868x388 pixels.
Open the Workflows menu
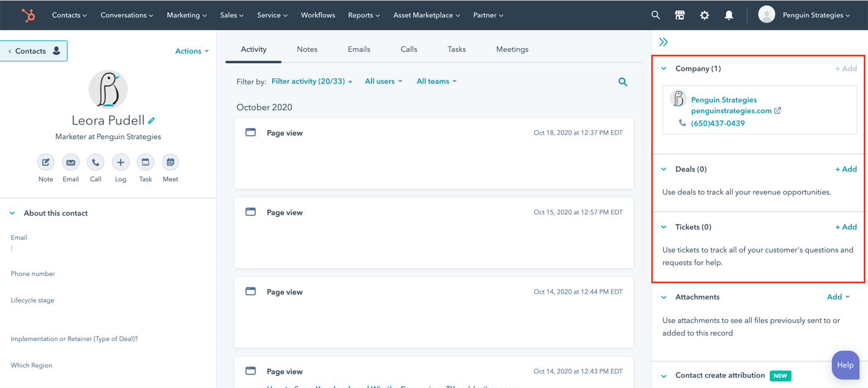point(318,15)
